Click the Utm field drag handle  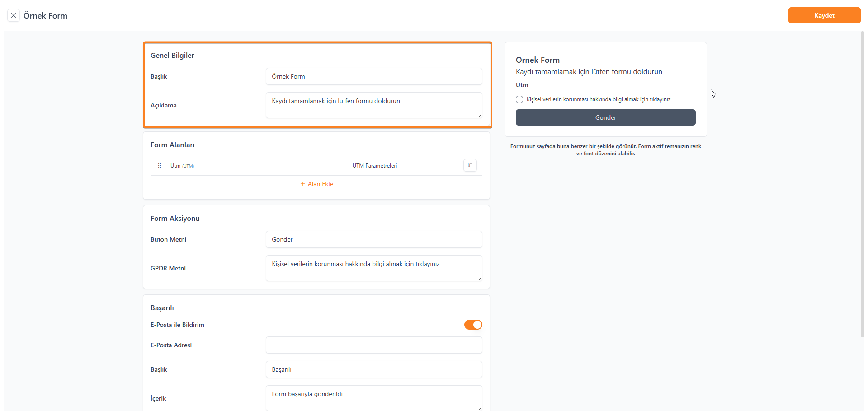point(160,166)
